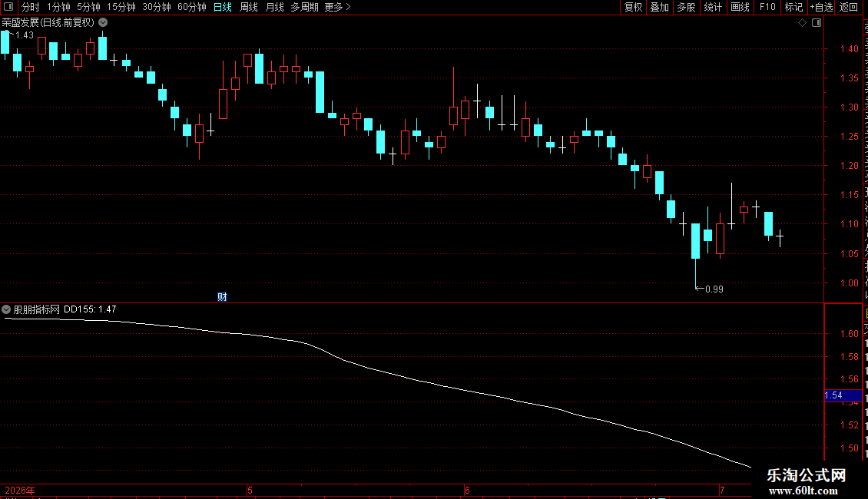The image size is (868, 499).
Task: Click 返回 to go back
Action: point(848,7)
